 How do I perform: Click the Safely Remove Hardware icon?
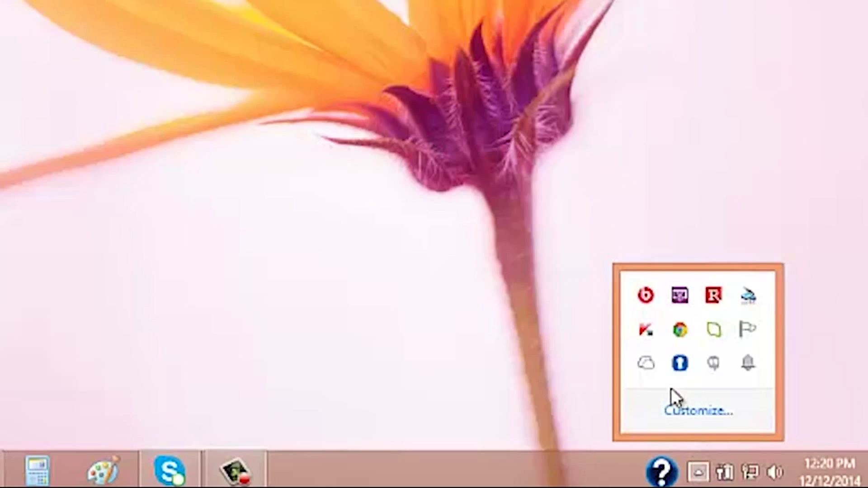click(x=748, y=296)
